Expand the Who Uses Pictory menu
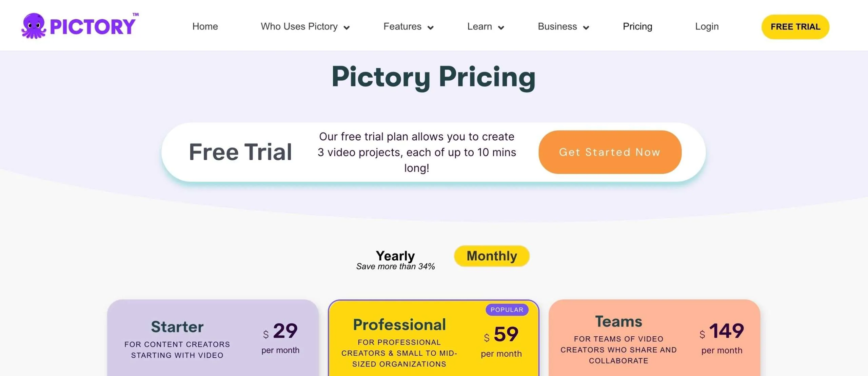This screenshot has height=376, width=868. (305, 26)
